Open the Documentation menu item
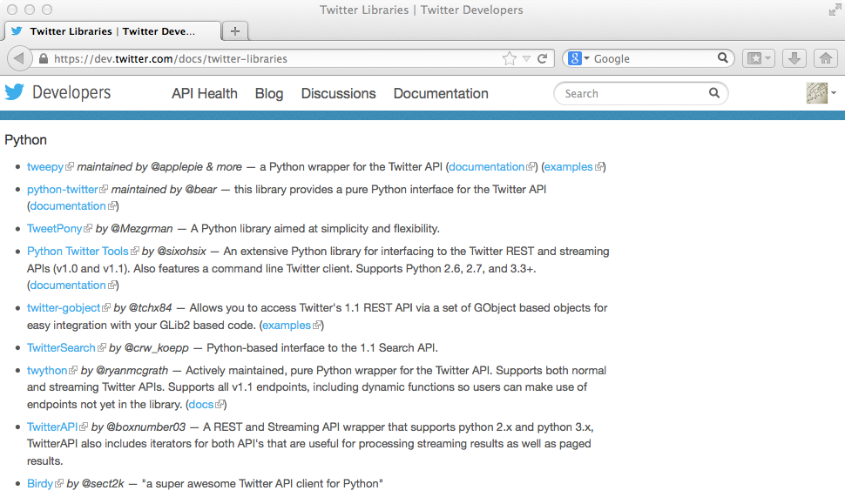845x504 pixels. [x=441, y=94]
